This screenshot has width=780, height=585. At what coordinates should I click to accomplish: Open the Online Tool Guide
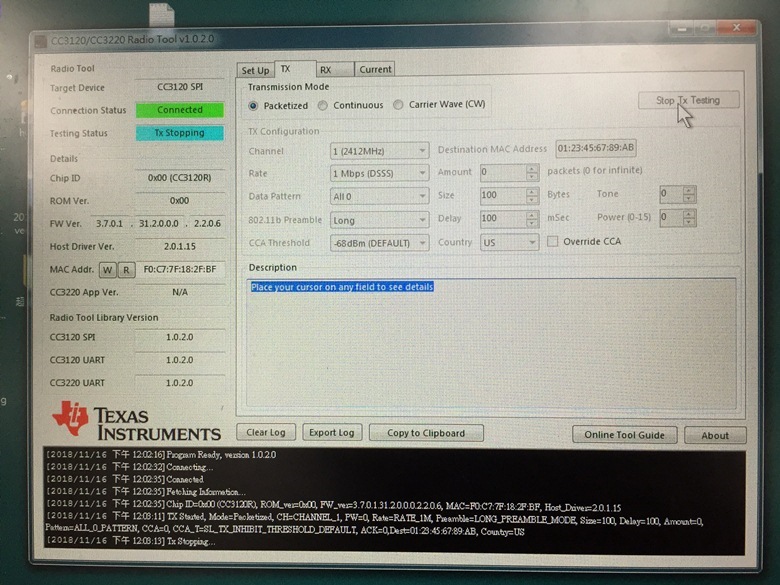(624, 435)
